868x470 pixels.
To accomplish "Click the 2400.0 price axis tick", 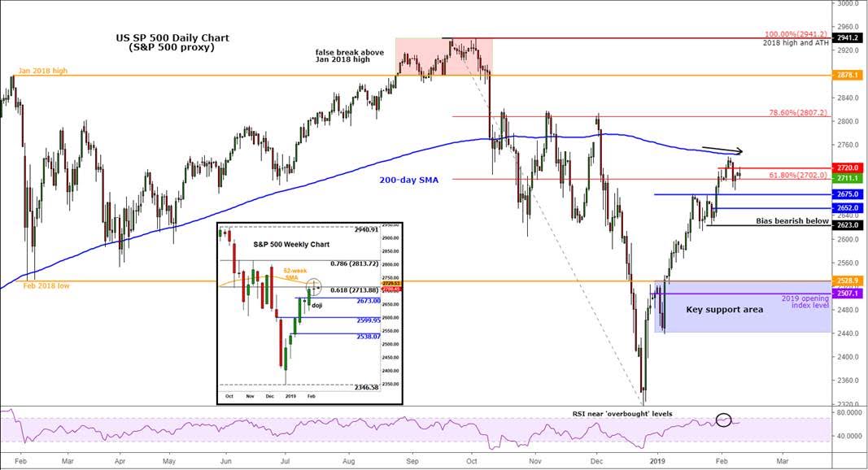I will tap(848, 357).
